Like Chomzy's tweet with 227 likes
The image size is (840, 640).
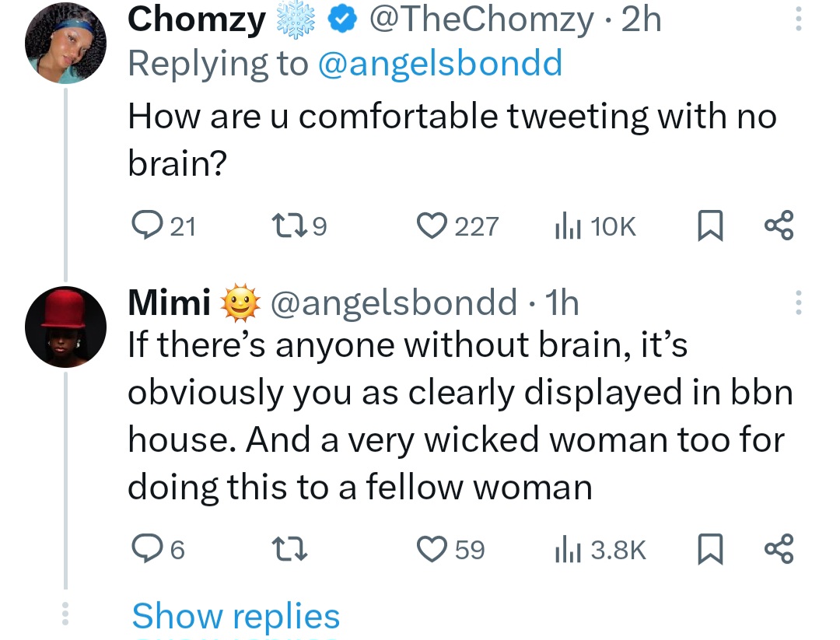pyautogui.click(x=430, y=226)
